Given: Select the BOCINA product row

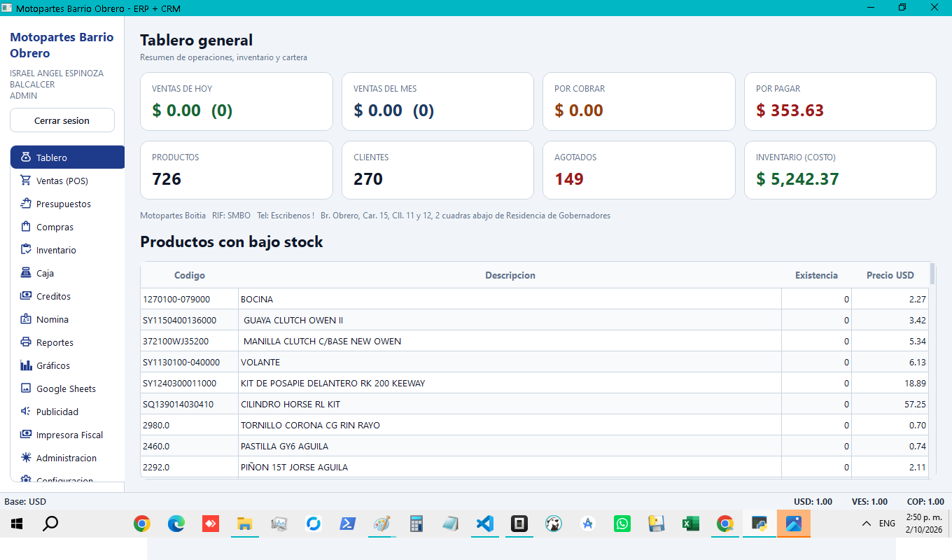Looking at the screenshot, I should [x=535, y=299].
